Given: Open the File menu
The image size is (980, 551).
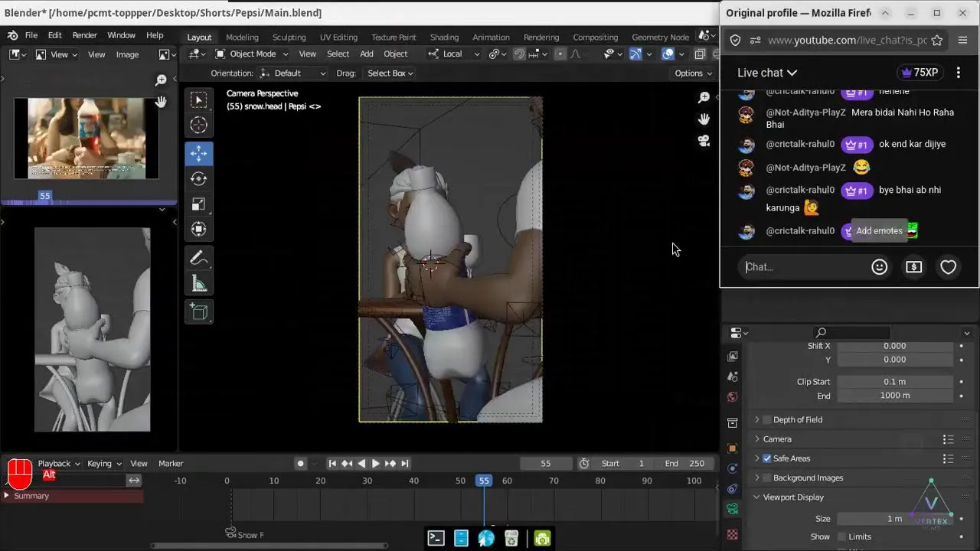Looking at the screenshot, I should (31, 35).
